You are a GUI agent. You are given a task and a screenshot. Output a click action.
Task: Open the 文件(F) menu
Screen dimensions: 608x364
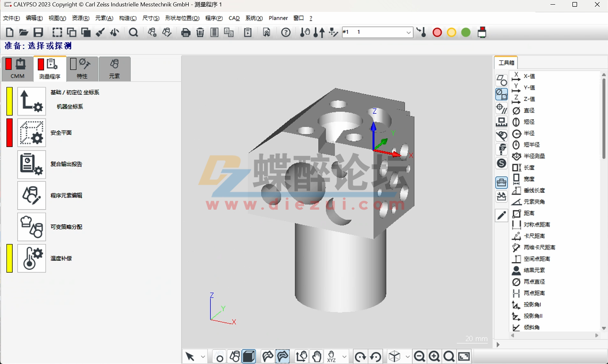coord(11,18)
